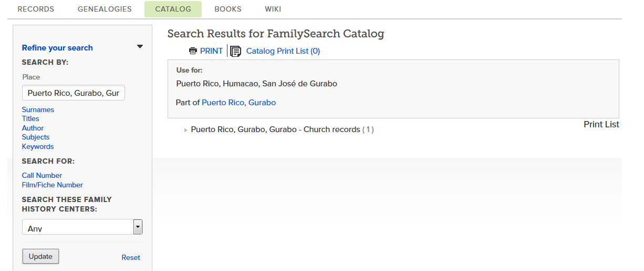Click the Update button
644x271 pixels.
point(40,256)
